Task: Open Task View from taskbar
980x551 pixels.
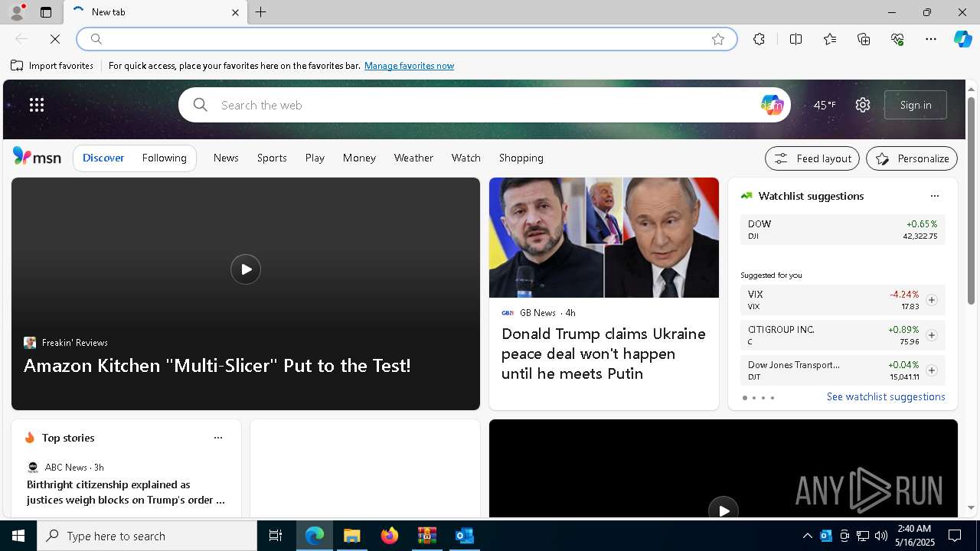Action: (276, 536)
